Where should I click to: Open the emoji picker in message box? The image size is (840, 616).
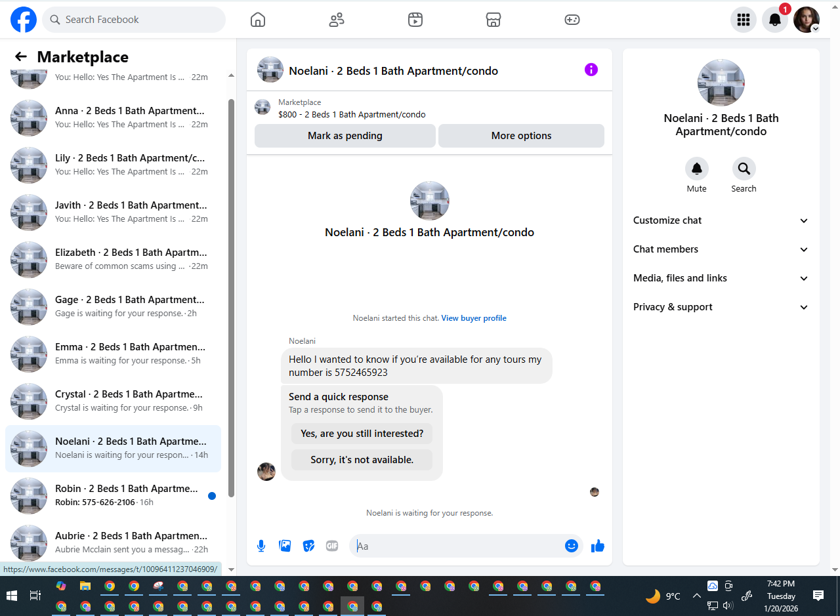click(x=572, y=546)
